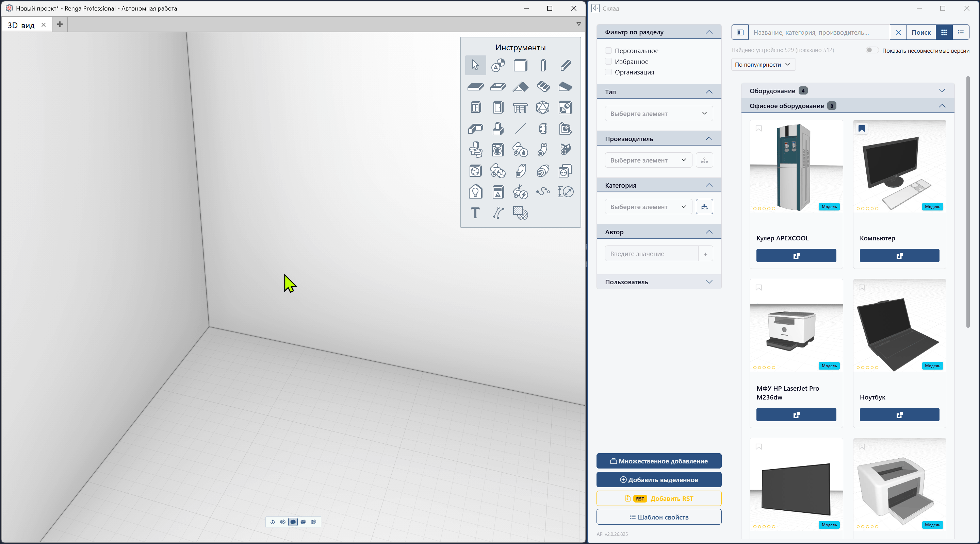Click the Добавить RST button
The height and width of the screenshot is (544, 980).
tap(658, 498)
